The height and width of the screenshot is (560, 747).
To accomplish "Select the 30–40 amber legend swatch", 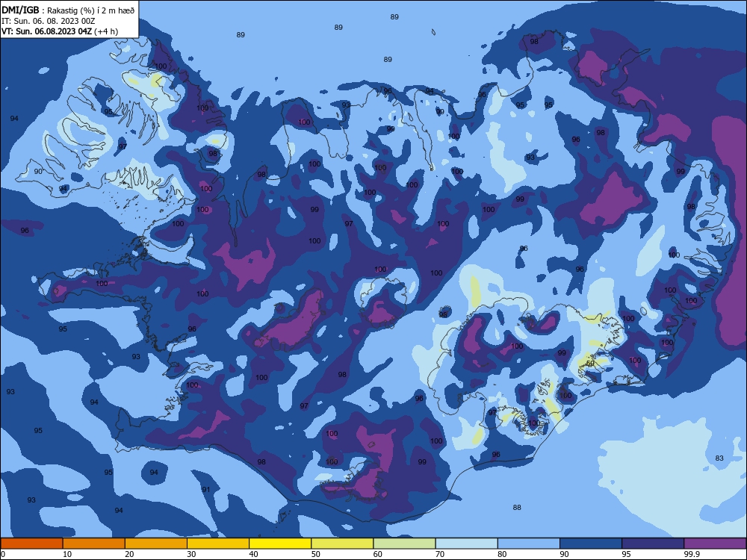I will pyautogui.click(x=218, y=544).
